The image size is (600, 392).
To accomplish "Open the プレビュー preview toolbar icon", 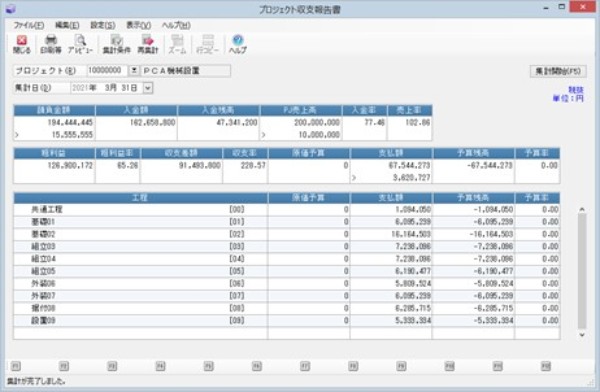I will coord(80,44).
